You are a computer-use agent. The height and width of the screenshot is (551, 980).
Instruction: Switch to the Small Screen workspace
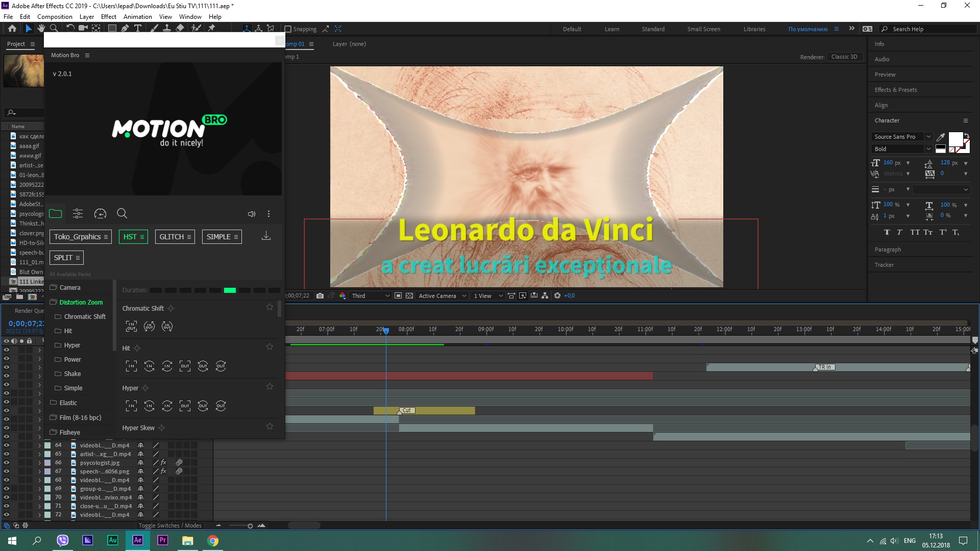coord(703,29)
